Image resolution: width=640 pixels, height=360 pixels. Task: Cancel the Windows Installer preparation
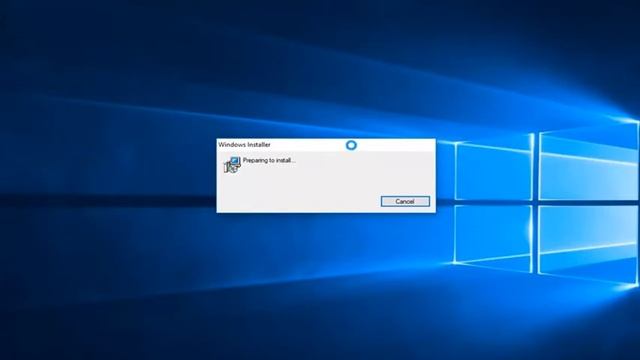[x=405, y=201]
